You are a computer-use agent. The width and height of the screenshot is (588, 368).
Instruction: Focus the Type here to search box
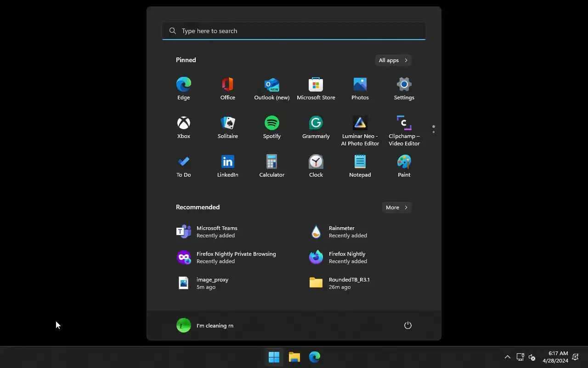pos(294,31)
